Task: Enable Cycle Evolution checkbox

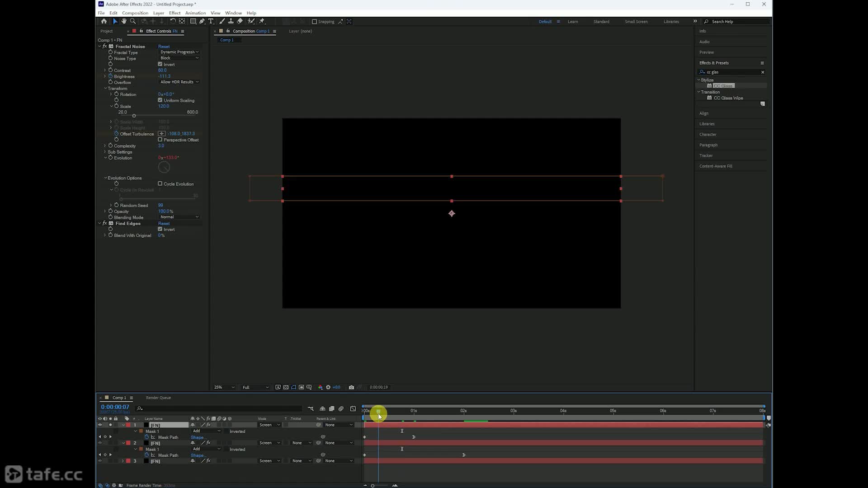Action: 160,184
